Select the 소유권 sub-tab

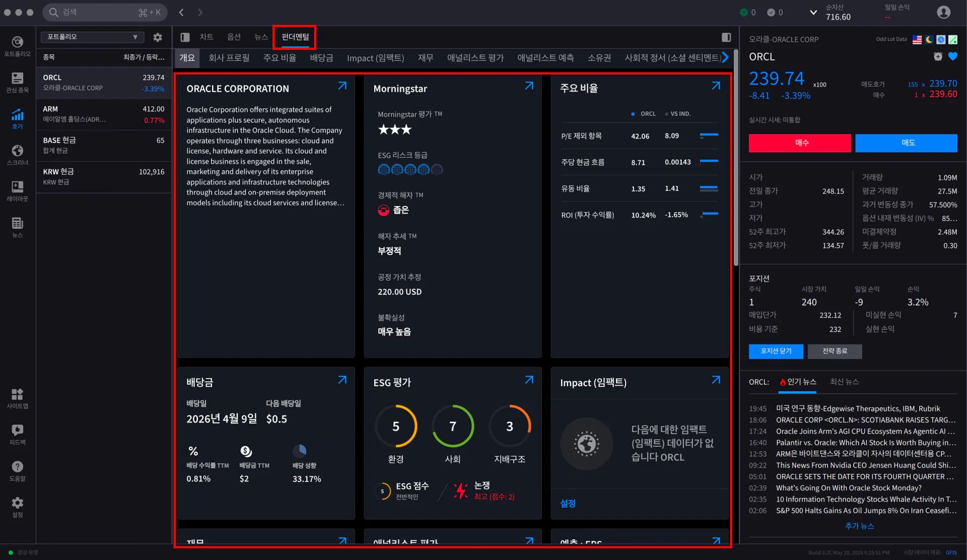(x=599, y=57)
